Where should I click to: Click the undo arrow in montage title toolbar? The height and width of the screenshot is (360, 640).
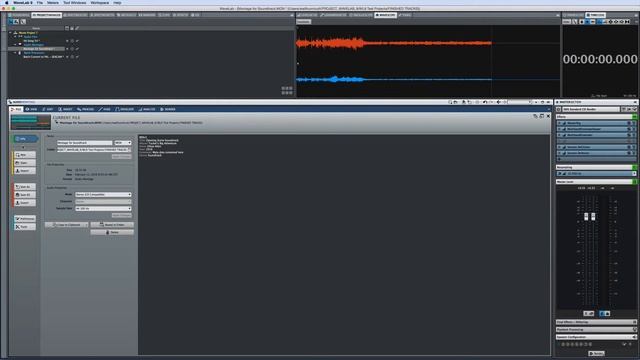[x=484, y=102]
